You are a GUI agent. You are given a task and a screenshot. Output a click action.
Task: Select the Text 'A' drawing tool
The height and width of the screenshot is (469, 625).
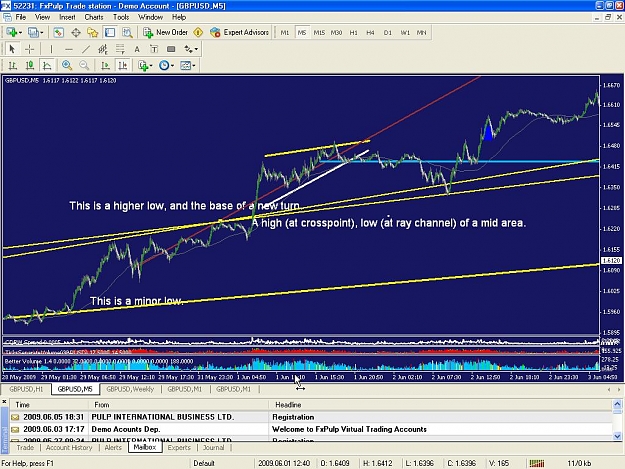[x=137, y=49]
